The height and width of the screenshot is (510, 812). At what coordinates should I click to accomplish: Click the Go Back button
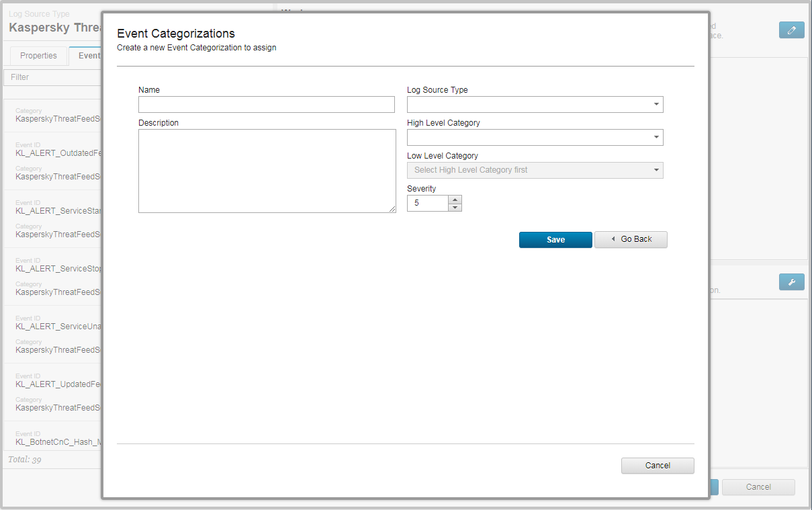(631, 239)
